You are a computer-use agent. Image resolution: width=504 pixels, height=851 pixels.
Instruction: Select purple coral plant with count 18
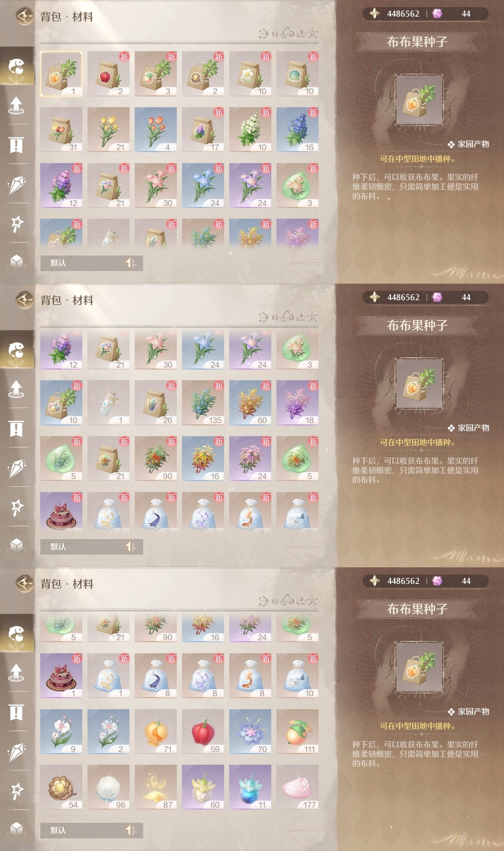(297, 403)
